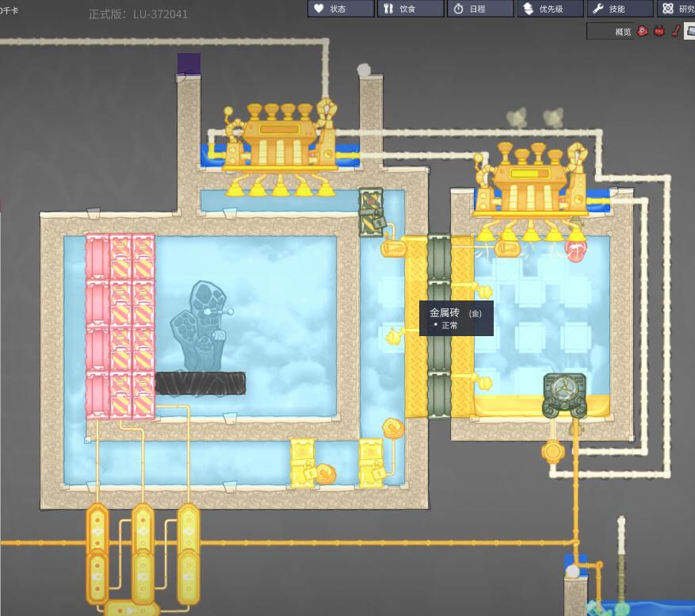Select the red critter overlay icon
Image resolution: width=695 pixels, height=616 pixels.
coord(659,31)
